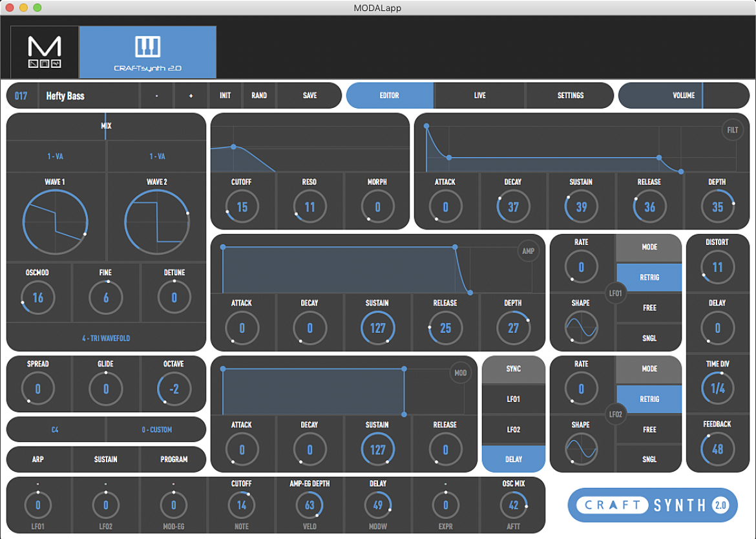Screen dimensions: 756x539
Task: Click the oscillator MIX slider
Action: tap(106, 126)
